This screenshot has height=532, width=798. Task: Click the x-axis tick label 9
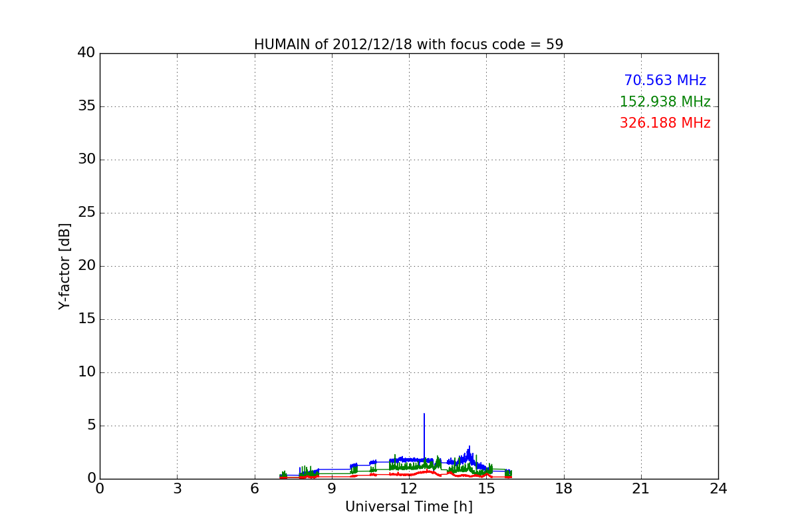[x=332, y=489]
